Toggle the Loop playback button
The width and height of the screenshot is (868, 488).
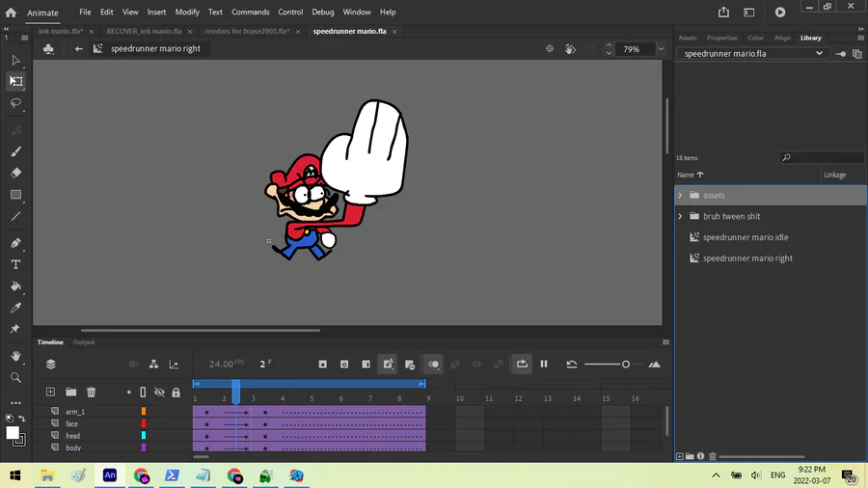click(x=522, y=364)
